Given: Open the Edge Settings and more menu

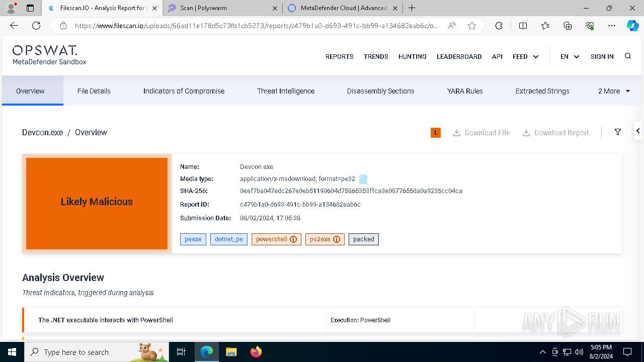Looking at the screenshot, I should [x=612, y=26].
